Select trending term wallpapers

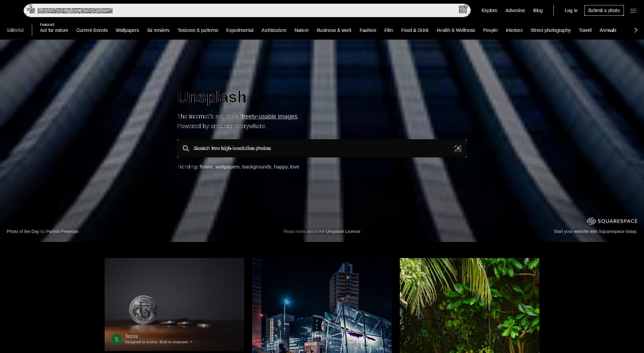[x=227, y=167]
